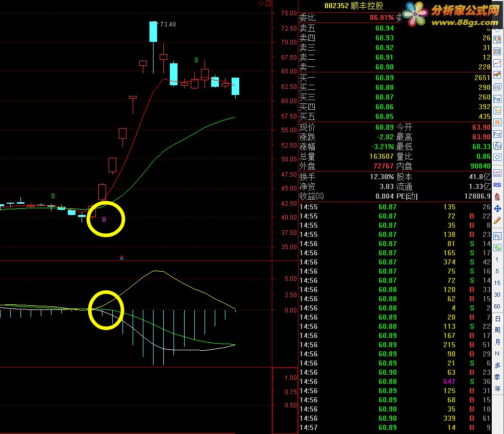Click the circle drawing icon in sidebar
Image resolution: width=504 pixels, height=434 pixels.
point(497,157)
